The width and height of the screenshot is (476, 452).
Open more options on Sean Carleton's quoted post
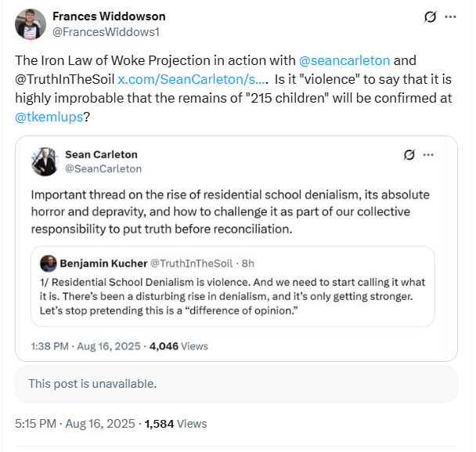click(x=428, y=155)
